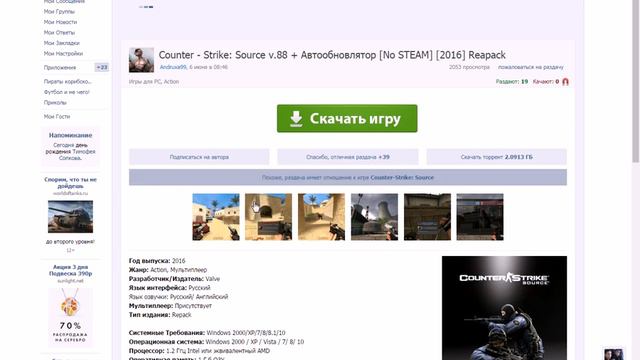Click the small avatar in the bottom right corner
This screenshot has width=640, height=360.
point(613,354)
